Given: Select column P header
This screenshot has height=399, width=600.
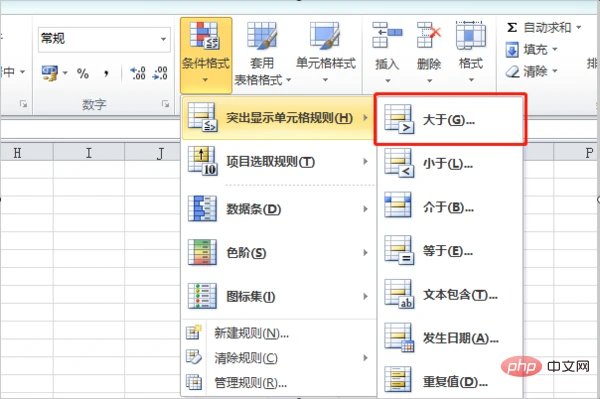Looking at the screenshot, I should [x=577, y=153].
